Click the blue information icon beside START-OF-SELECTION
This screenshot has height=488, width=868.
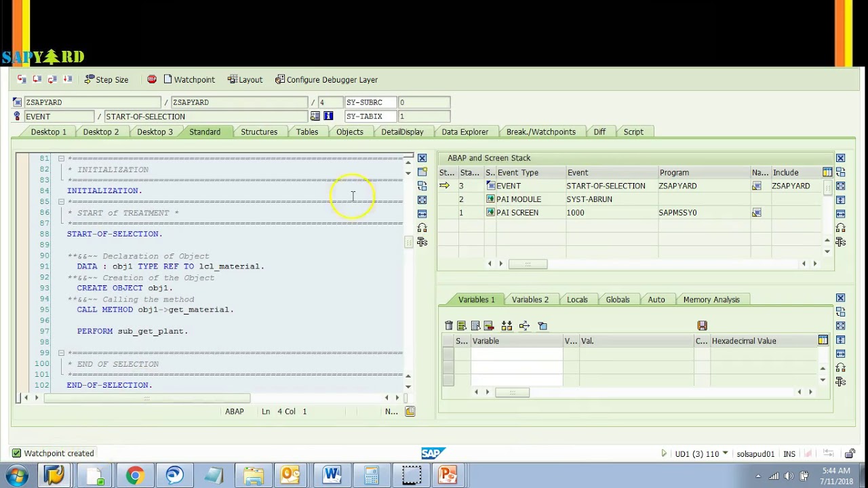328,116
